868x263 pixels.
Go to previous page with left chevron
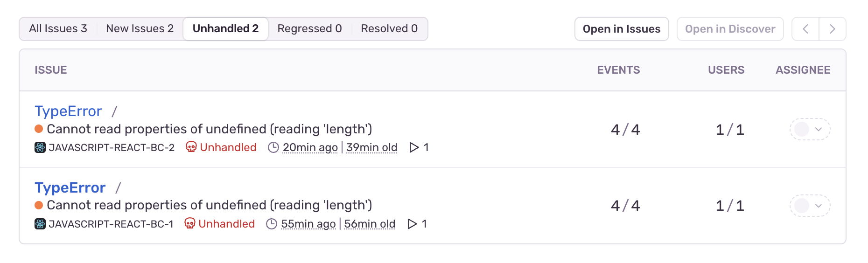805,29
